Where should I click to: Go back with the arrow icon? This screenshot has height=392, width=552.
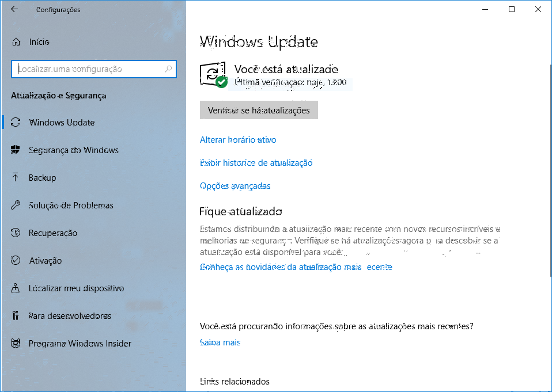point(14,9)
